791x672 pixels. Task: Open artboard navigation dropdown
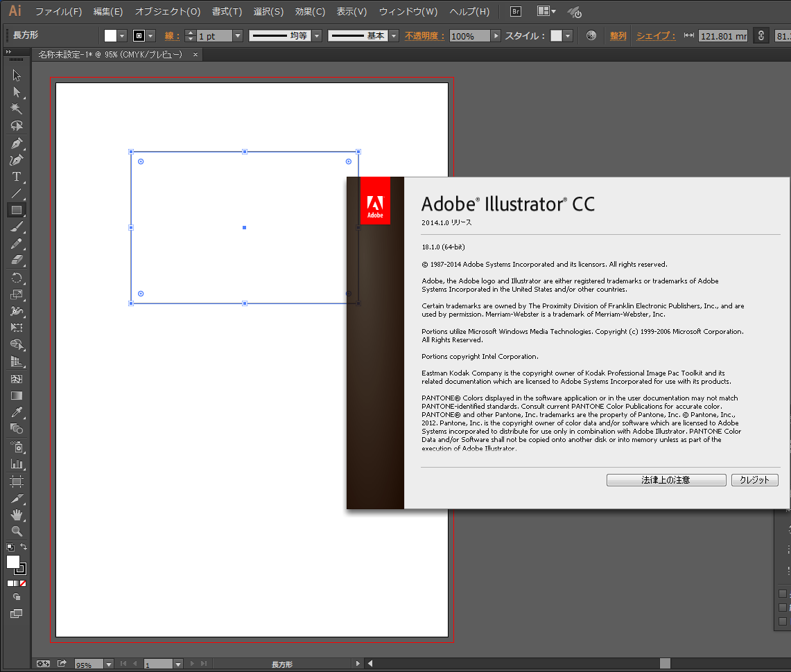(x=178, y=664)
